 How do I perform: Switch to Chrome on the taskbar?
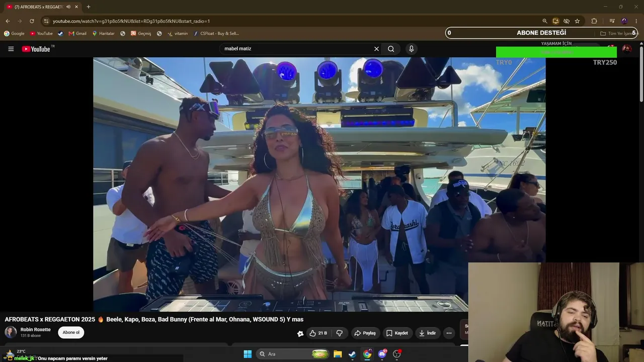(x=367, y=354)
